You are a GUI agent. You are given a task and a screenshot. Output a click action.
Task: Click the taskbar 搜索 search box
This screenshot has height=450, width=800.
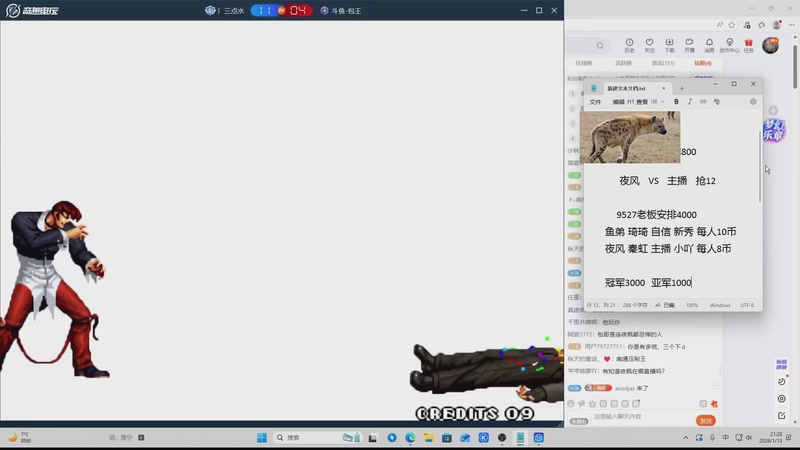[x=318, y=438]
